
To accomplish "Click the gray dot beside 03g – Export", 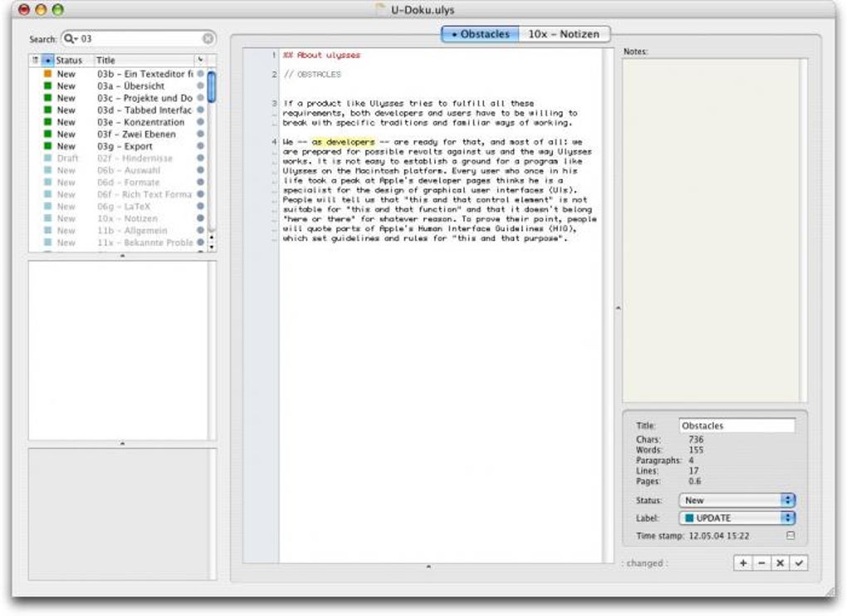I will coord(200,146).
